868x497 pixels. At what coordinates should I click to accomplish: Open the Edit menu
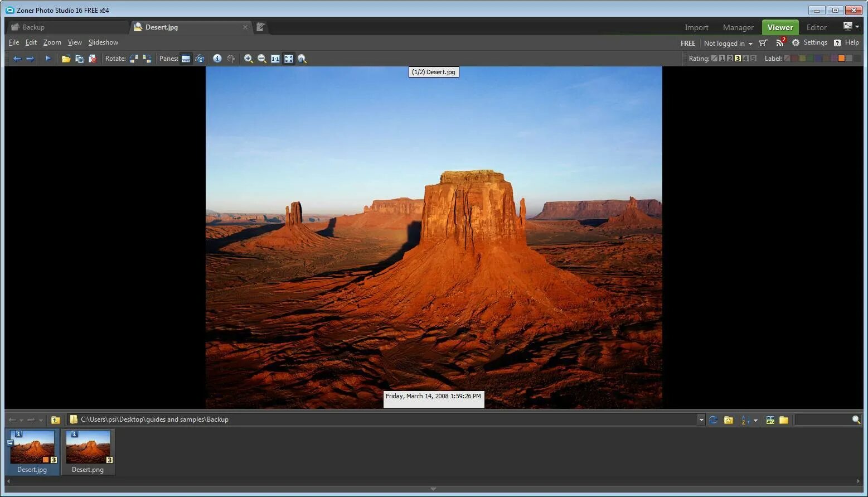click(31, 42)
